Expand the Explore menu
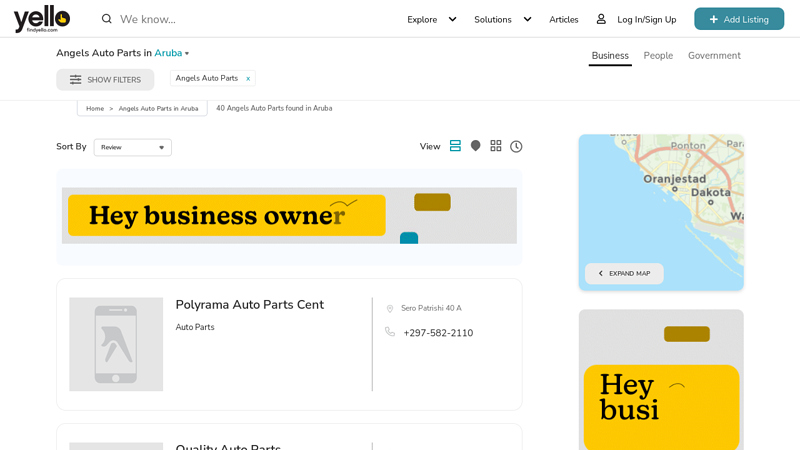 [x=431, y=19]
